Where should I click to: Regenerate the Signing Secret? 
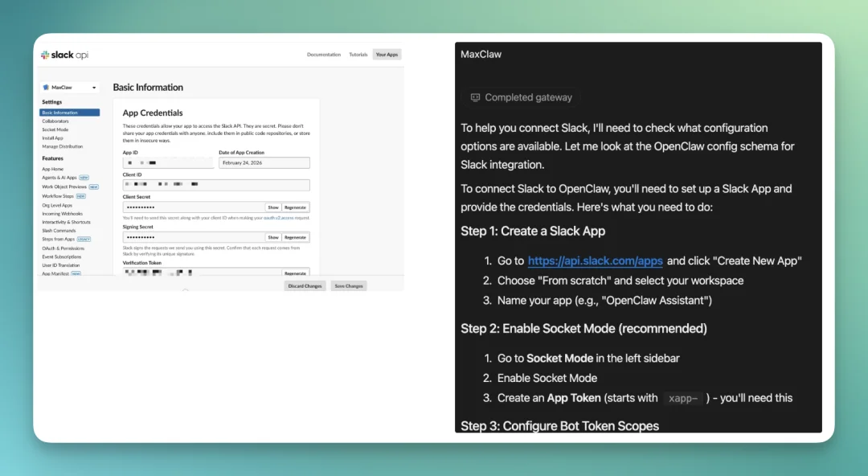295,237
